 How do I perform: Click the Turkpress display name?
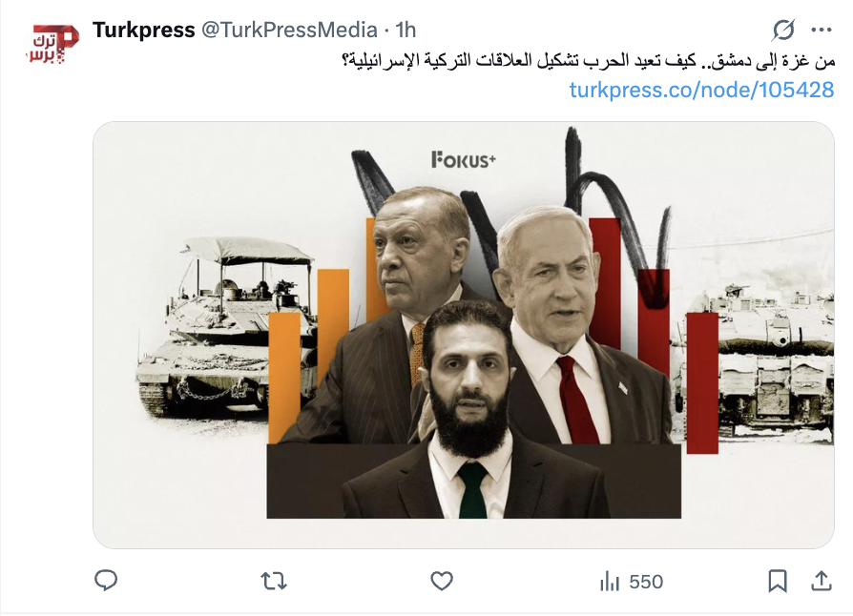[144, 30]
